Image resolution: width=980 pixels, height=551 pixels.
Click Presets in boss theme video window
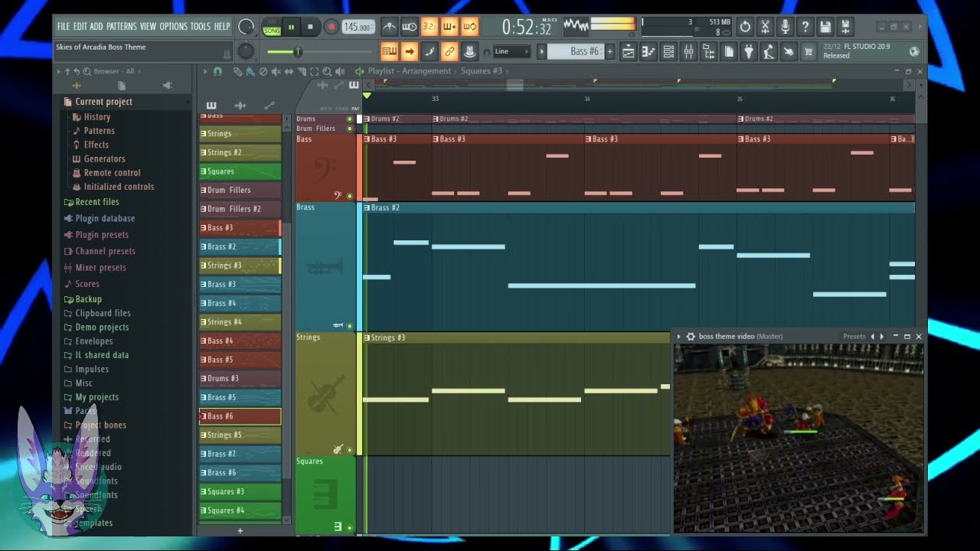click(854, 337)
